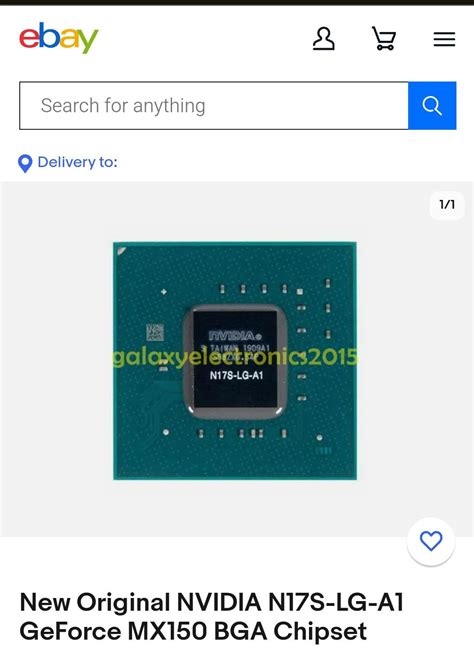
Task: Focus the 'Search for anything' field
Action: pyautogui.click(x=214, y=106)
